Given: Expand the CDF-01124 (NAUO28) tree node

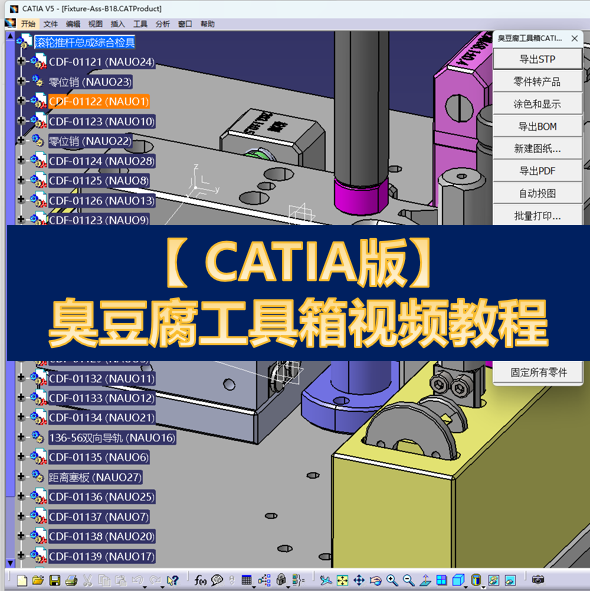Looking at the screenshot, I should point(21,160).
